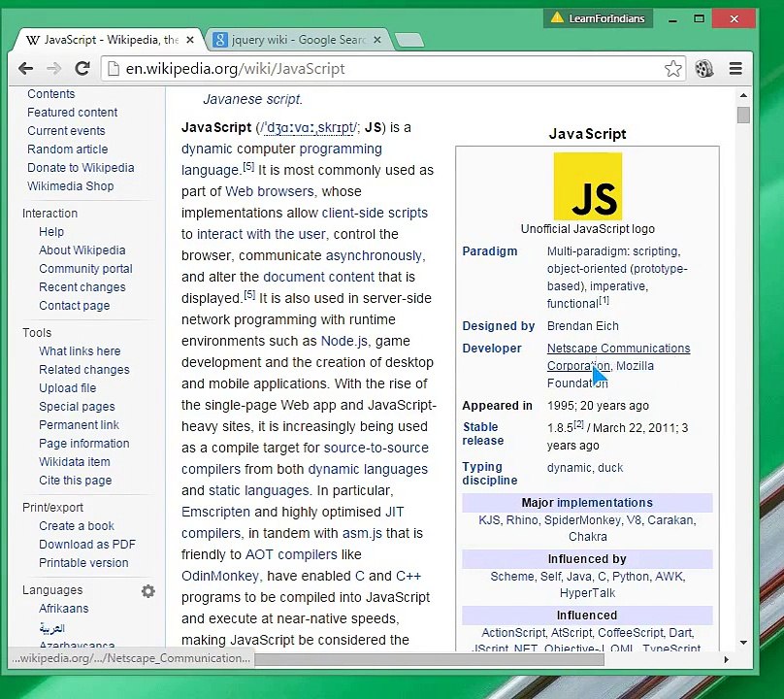Click reference [2] after 1.8.5
Viewport: 784px width, 699px height.
pos(579,424)
